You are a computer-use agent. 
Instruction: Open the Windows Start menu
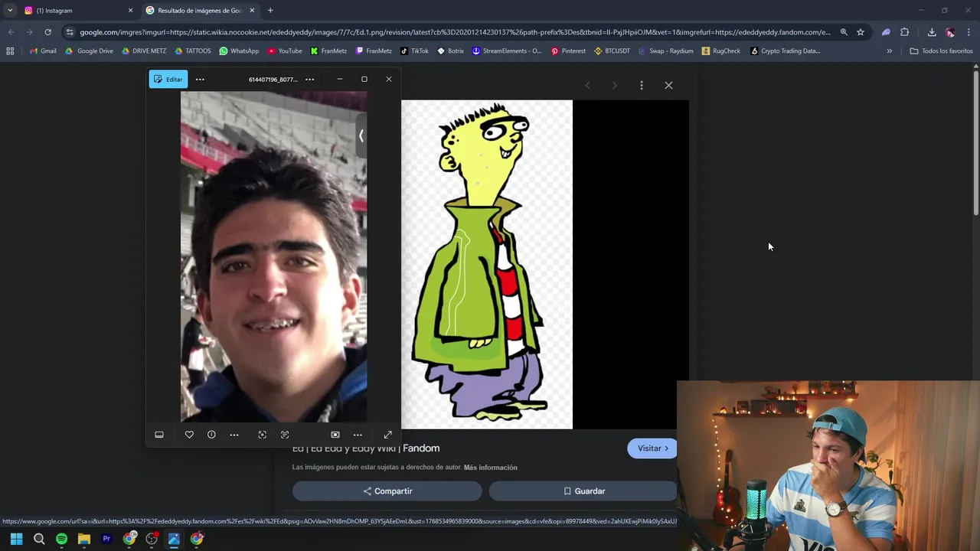(x=16, y=539)
